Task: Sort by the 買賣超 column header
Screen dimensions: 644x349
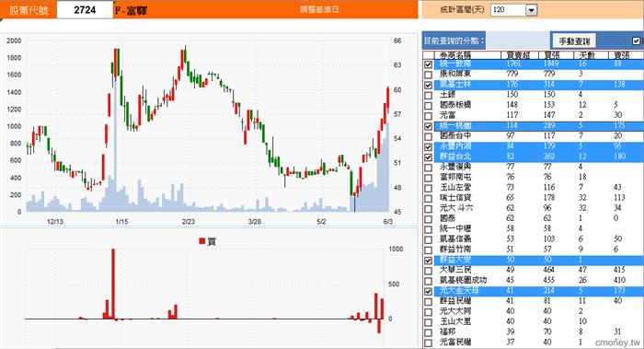Action: point(519,55)
